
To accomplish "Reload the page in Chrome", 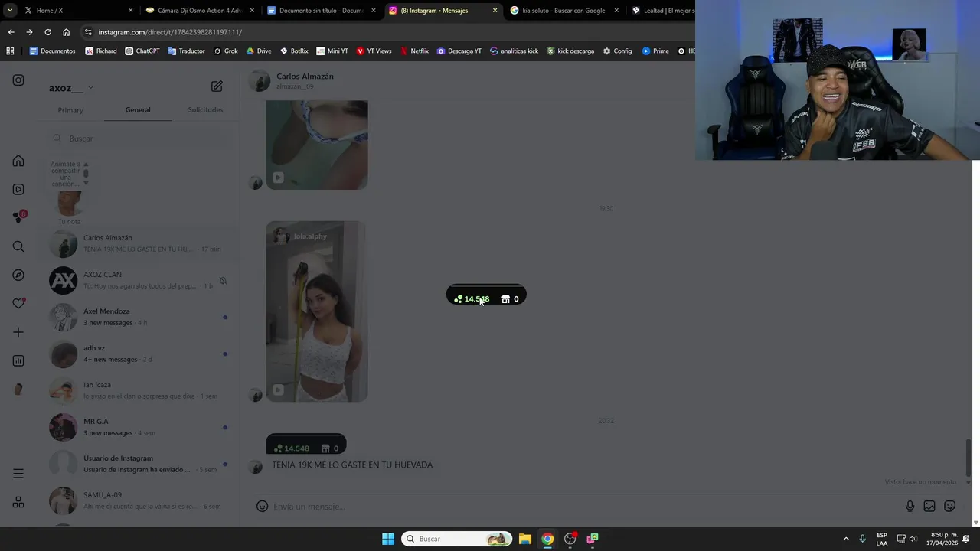I will click(x=47, y=32).
